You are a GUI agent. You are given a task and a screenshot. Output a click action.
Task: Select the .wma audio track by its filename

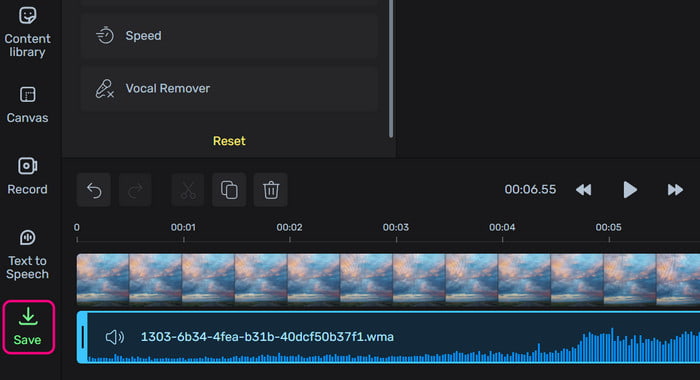pos(267,337)
